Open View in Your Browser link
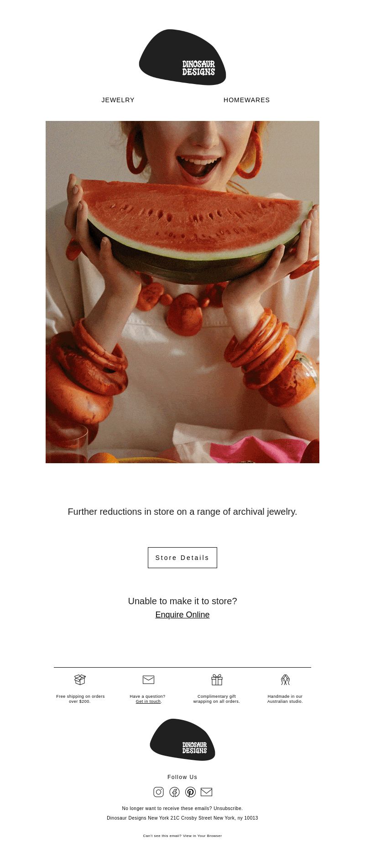The width and height of the screenshot is (365, 868). point(202,836)
